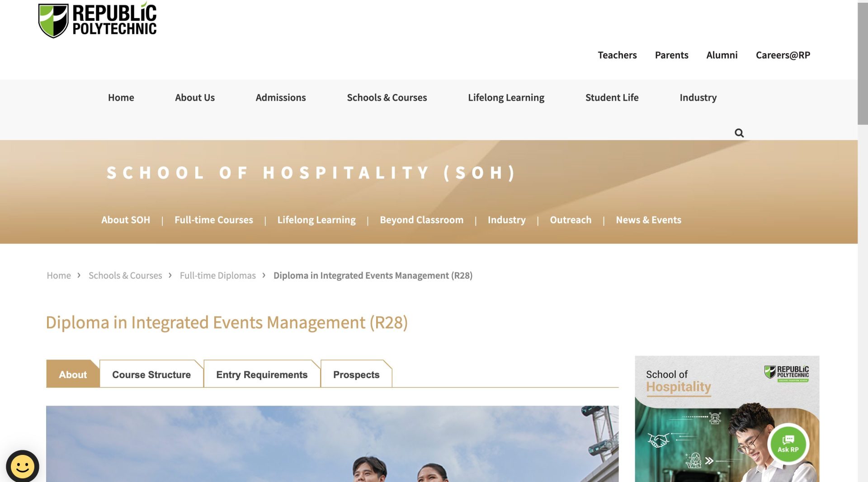
Task: Visit the Alumni link
Action: (x=722, y=55)
